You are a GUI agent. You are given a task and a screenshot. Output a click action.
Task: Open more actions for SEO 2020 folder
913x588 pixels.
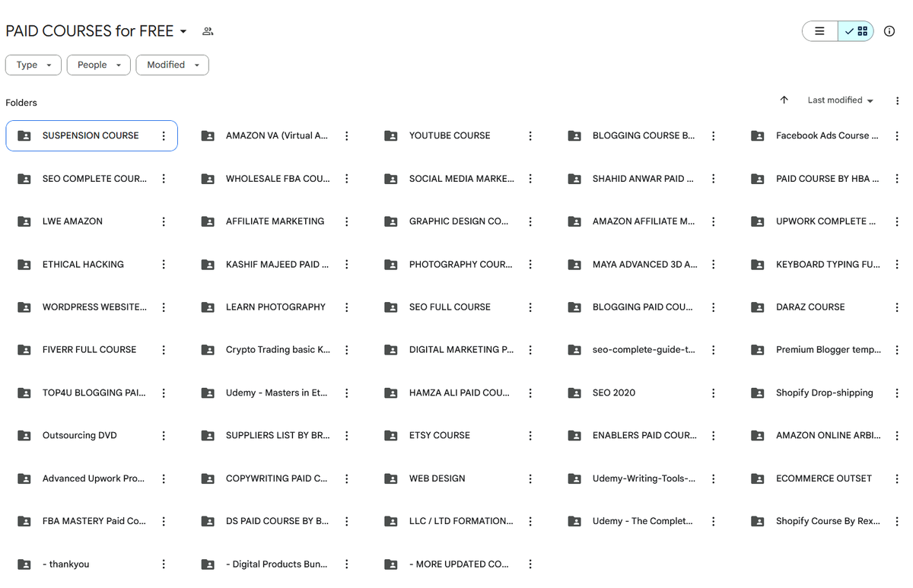point(714,393)
